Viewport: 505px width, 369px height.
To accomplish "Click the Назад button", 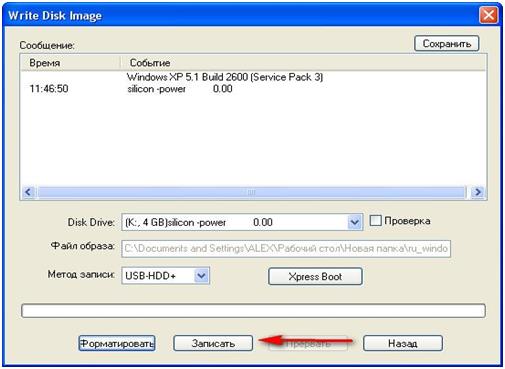I will [403, 343].
